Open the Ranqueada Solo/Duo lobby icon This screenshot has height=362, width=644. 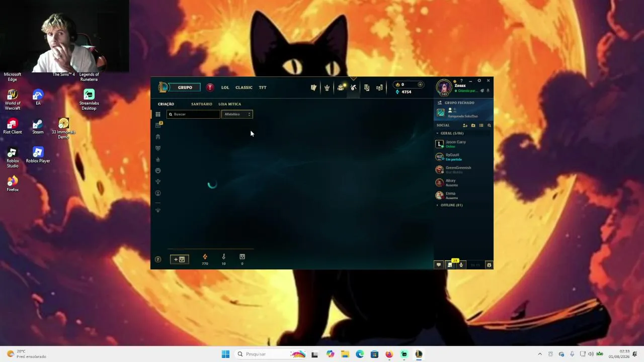click(x=441, y=113)
